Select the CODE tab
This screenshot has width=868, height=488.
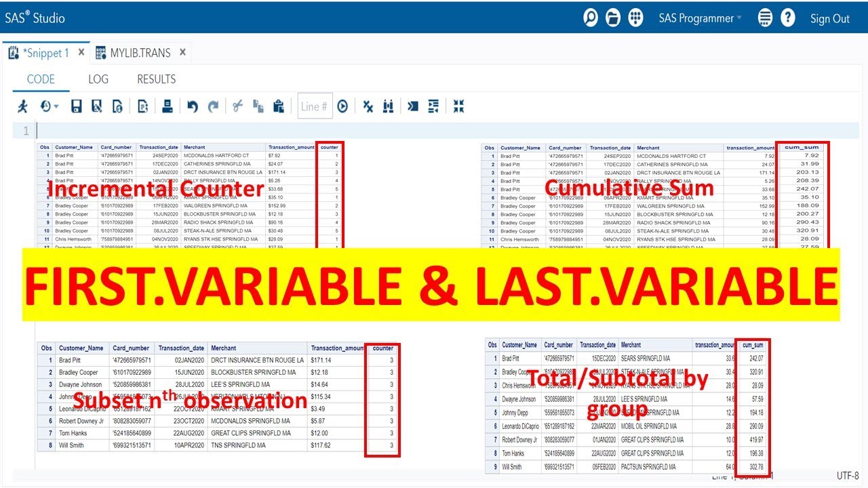pyautogui.click(x=41, y=79)
